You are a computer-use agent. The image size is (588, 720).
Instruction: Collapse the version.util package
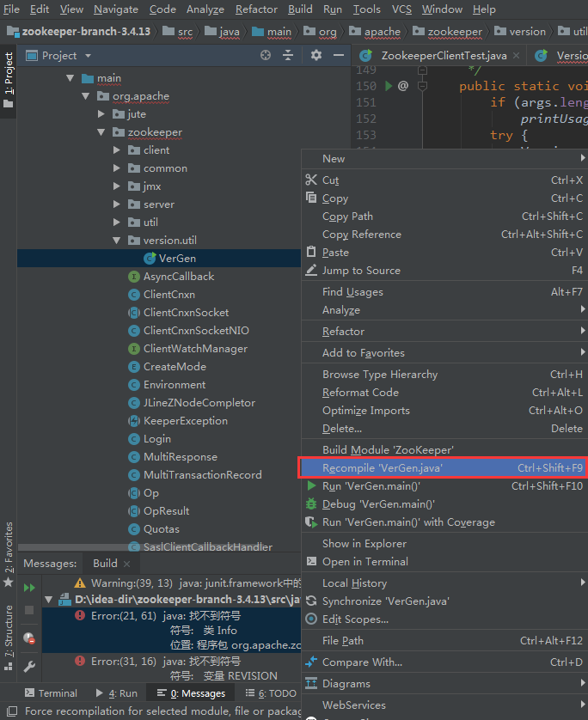[117, 241]
